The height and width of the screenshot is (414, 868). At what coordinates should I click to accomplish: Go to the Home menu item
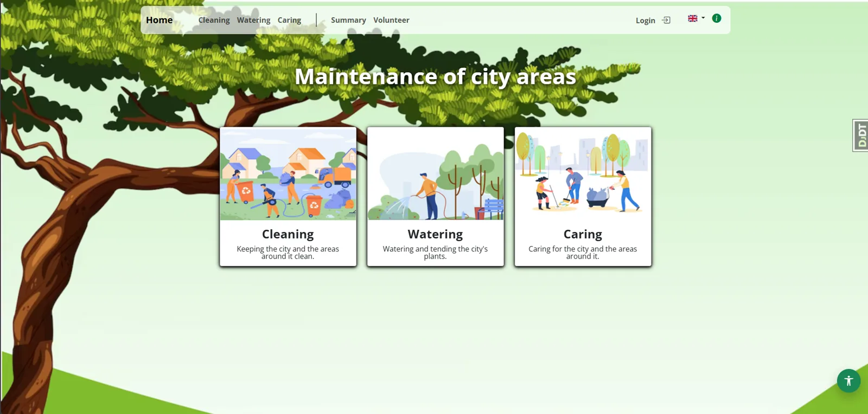pyautogui.click(x=159, y=20)
